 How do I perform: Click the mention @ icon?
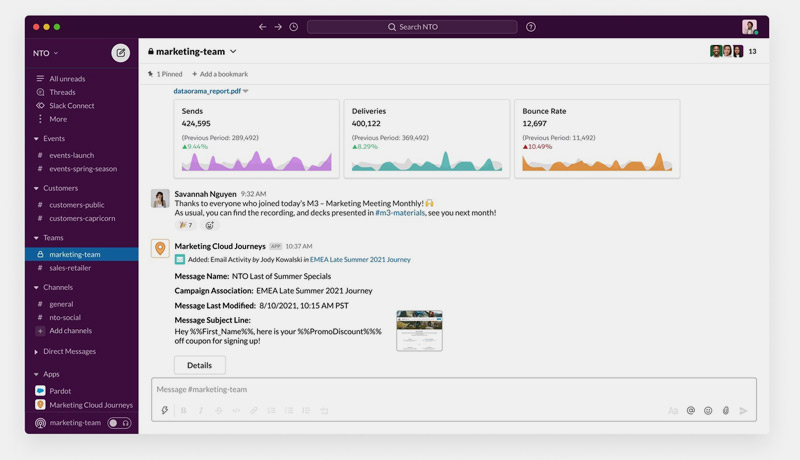point(690,411)
